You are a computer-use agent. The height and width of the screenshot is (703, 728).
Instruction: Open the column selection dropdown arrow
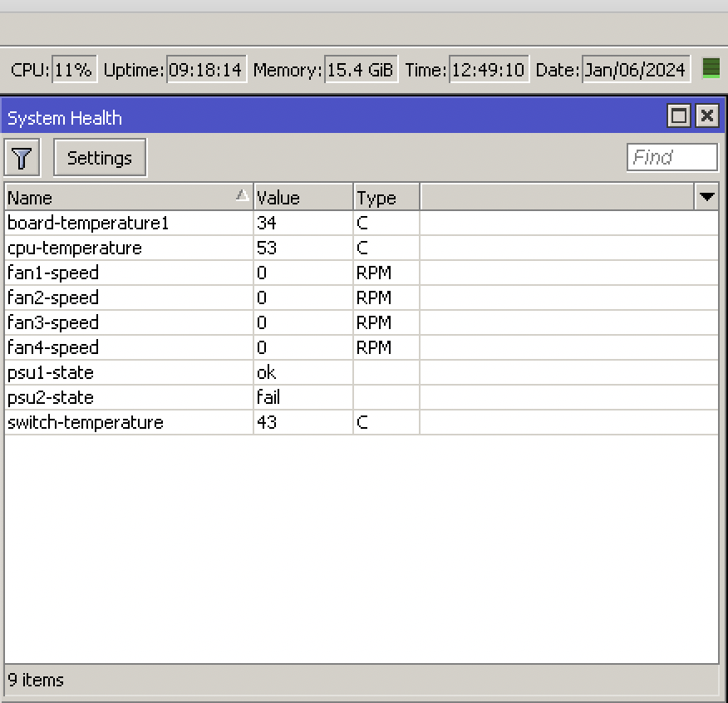tap(706, 197)
